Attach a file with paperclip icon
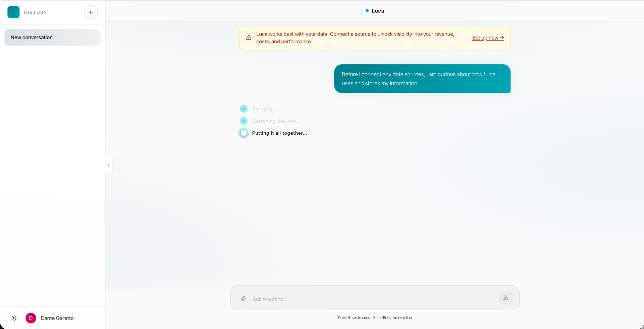This screenshot has height=329, width=644. click(244, 299)
